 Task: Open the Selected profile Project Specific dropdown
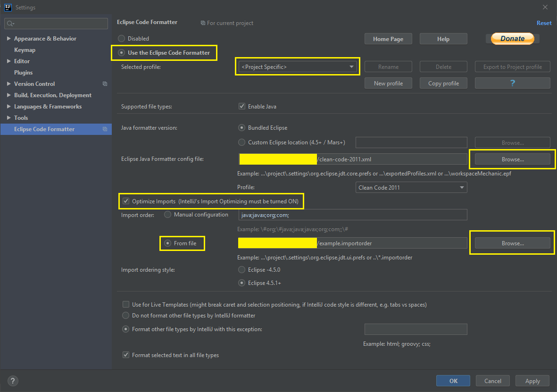(298, 67)
